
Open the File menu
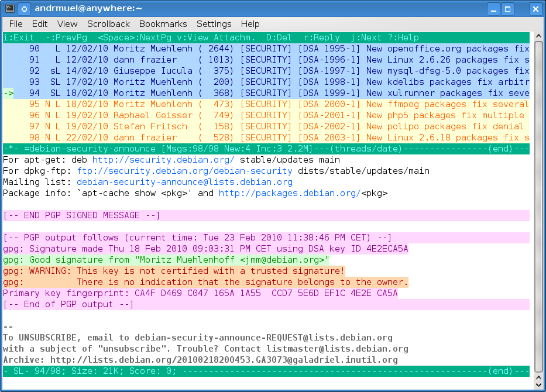[16, 23]
